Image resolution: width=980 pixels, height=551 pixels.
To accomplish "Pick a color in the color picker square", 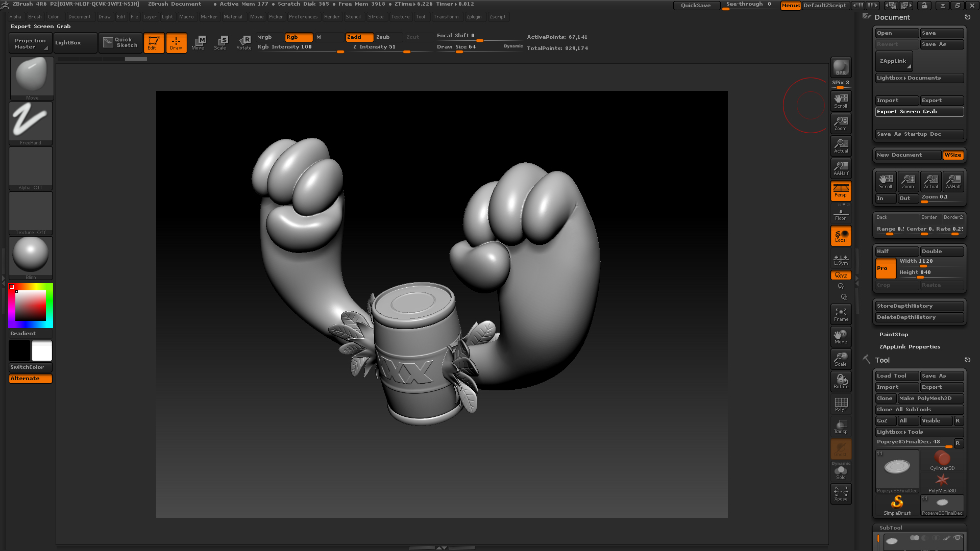I will [x=31, y=306].
